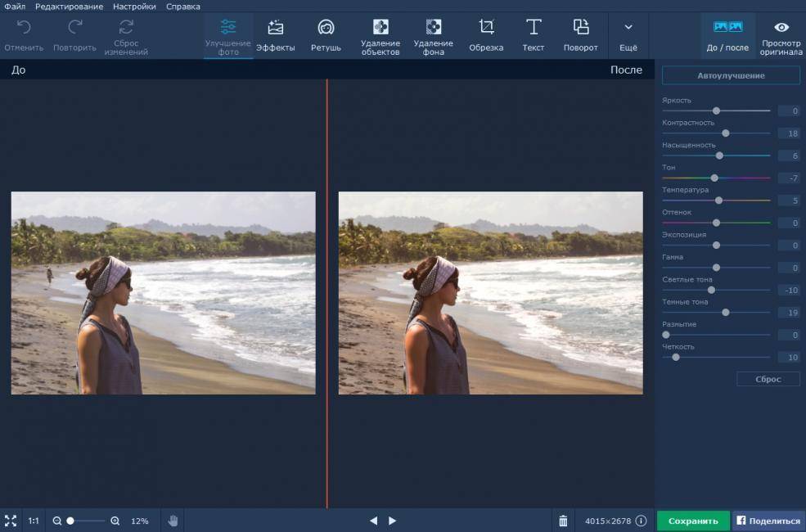Select the hand pan tool icon
Screen dimensions: 806x532
coord(173,521)
